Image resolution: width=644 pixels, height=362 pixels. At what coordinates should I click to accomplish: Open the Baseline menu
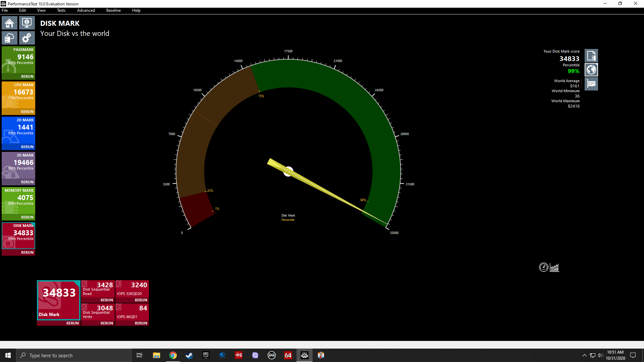tap(113, 10)
